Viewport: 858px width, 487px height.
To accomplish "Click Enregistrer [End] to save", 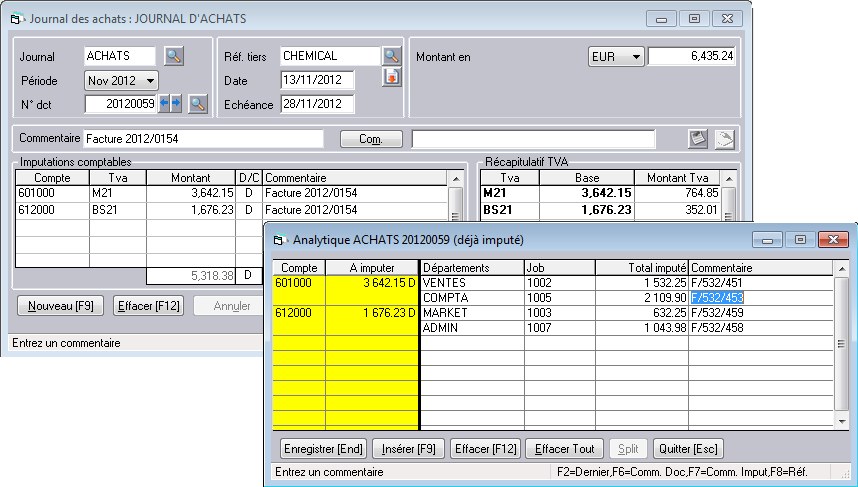I will (x=323, y=449).
